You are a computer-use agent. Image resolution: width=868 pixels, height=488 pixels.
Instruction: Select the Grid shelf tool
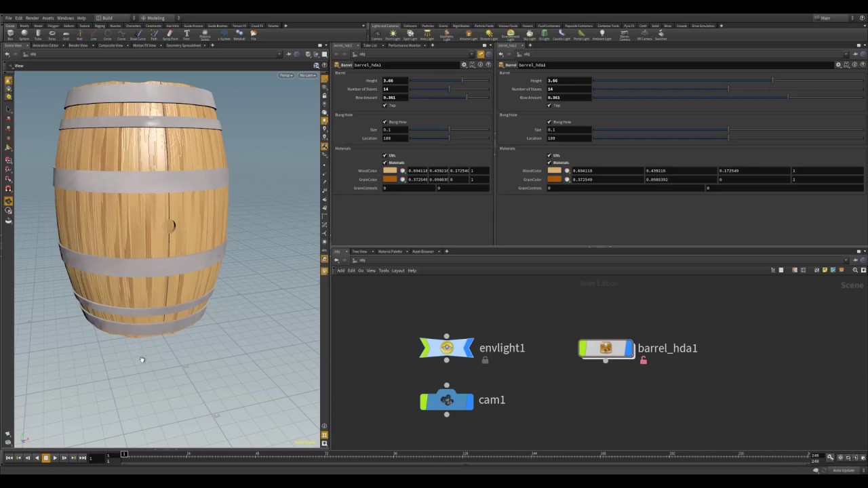coord(66,34)
